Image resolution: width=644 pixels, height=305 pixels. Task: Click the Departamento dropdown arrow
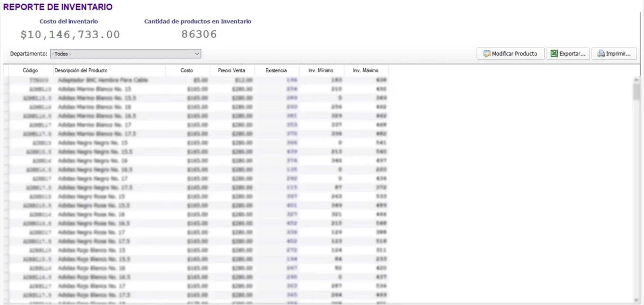(197, 54)
